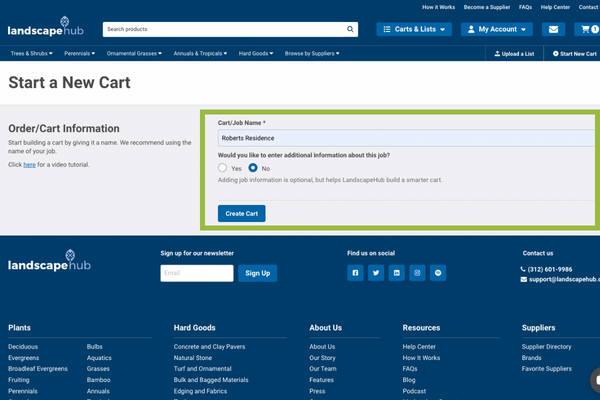Open the Evergreens footer link
Viewport: 600px width, 400px height.
click(24, 358)
